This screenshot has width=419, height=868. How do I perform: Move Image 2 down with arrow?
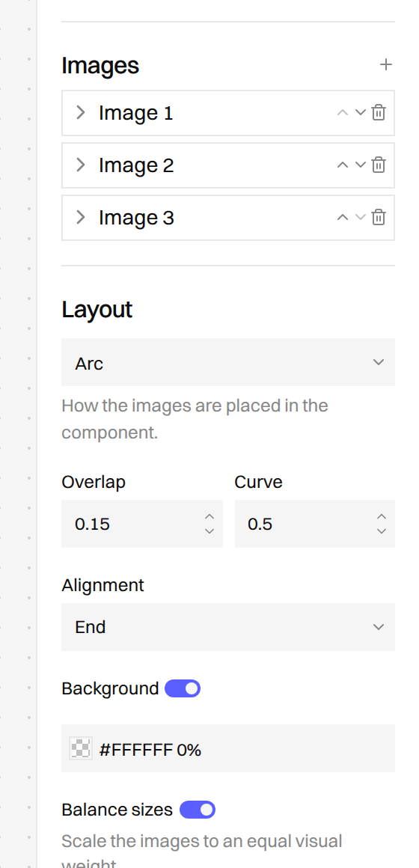pos(361,165)
